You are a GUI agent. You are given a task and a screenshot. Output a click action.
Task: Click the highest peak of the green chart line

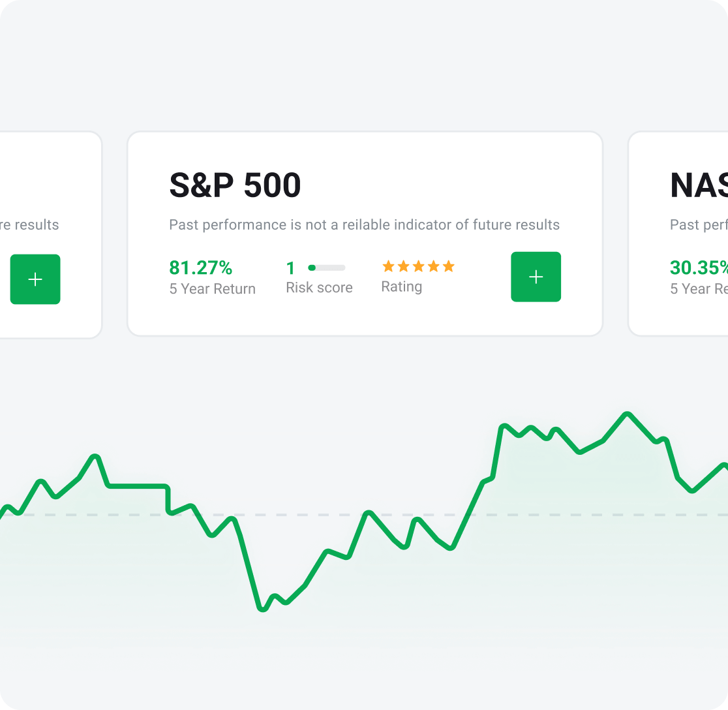627,414
